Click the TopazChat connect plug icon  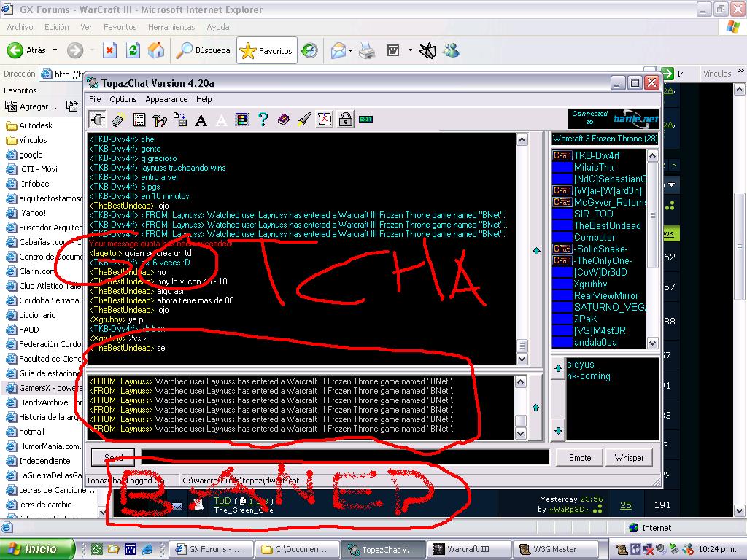[98, 120]
